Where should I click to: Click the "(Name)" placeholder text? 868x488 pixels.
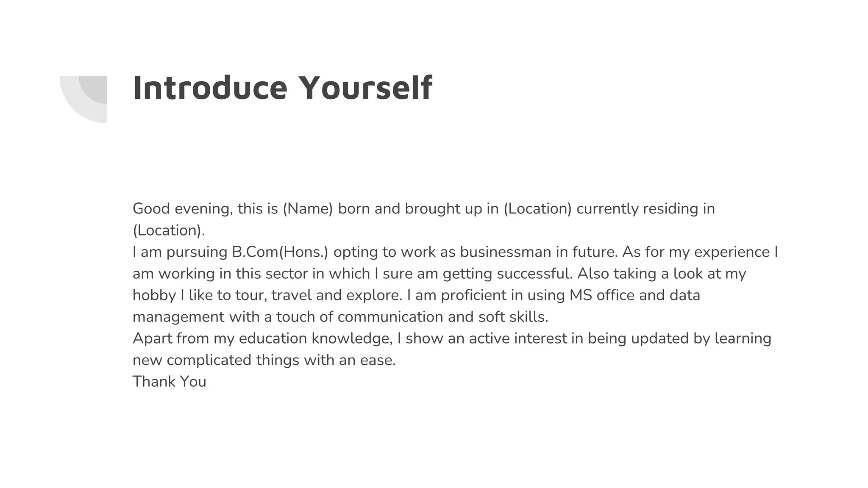pos(308,209)
